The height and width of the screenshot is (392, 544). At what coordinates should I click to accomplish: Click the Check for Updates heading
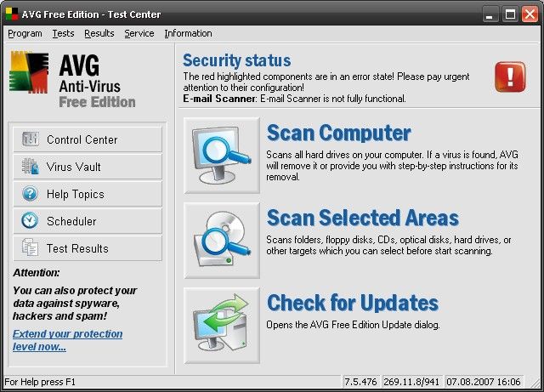[353, 303]
